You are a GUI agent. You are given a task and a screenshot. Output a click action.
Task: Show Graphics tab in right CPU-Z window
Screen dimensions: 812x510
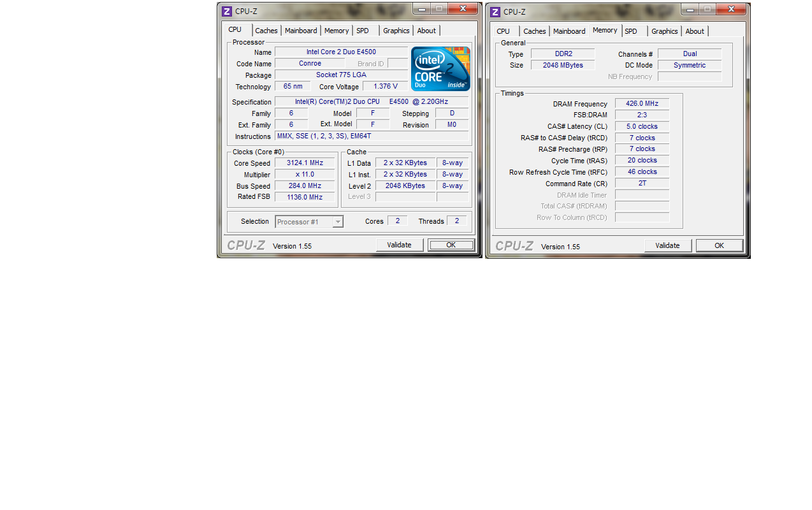pos(665,31)
